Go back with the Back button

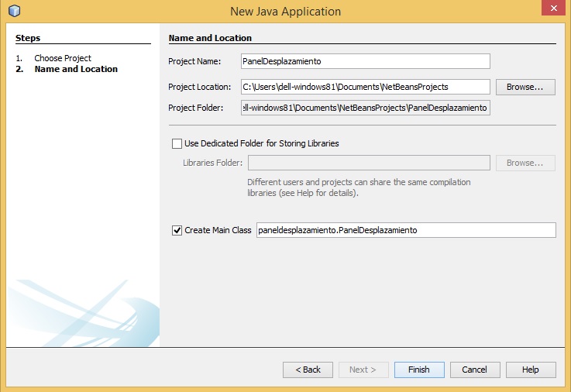[308, 370]
